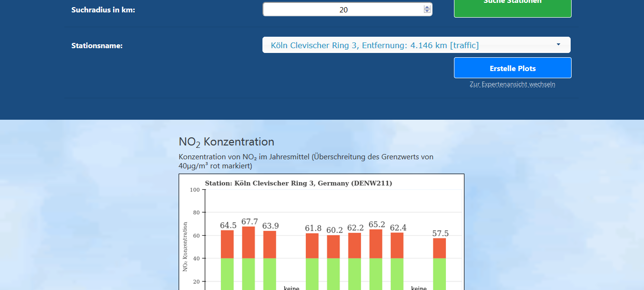The image size is (644, 290).
Task: Click the bar labeled 65.2
Action: [x=376, y=259]
